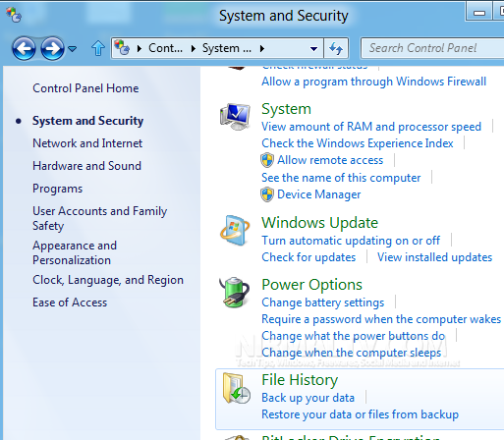Click Check for updates

[x=308, y=257]
